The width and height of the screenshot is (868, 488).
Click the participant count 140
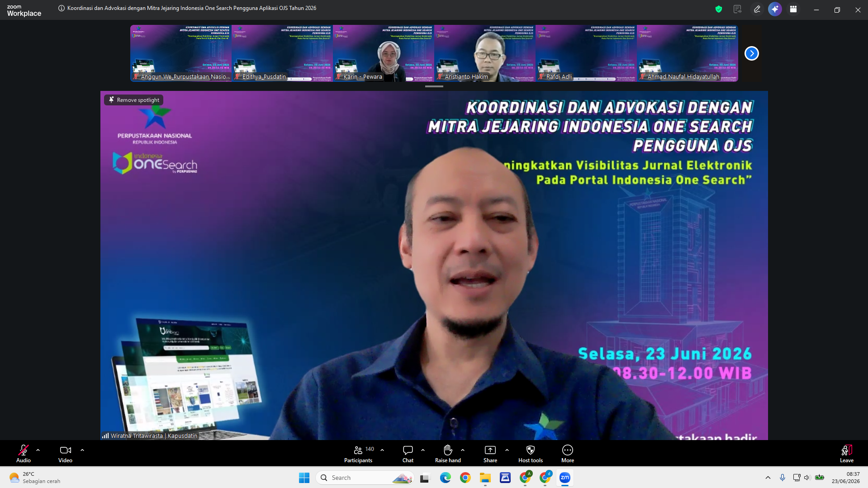pos(370,449)
